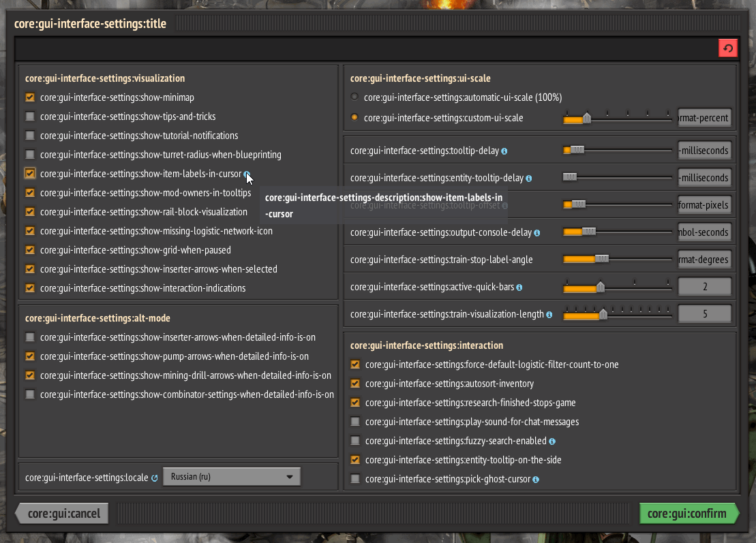Click the train-stop-label-angle slider
This screenshot has width=756, height=543.
pos(617,259)
